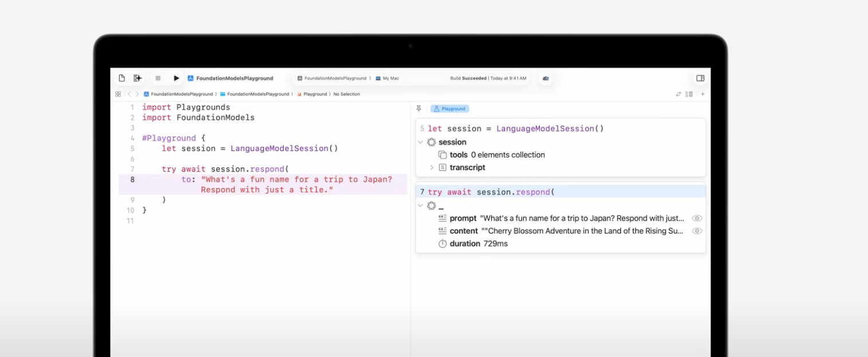
Task: Select the Playground canvas tab
Action: [450, 109]
